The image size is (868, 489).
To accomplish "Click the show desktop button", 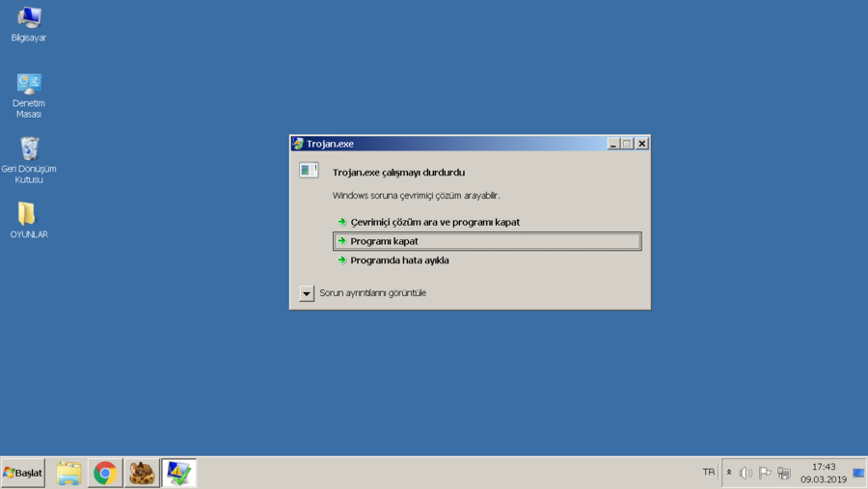I will 858,473.
